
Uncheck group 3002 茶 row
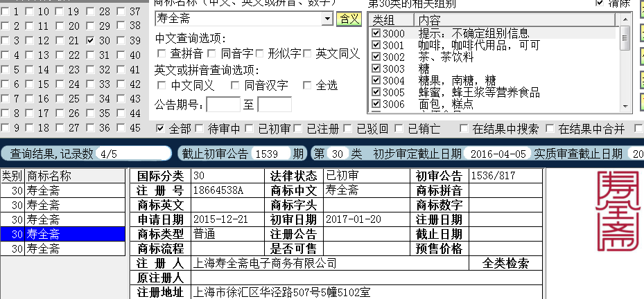(376, 57)
